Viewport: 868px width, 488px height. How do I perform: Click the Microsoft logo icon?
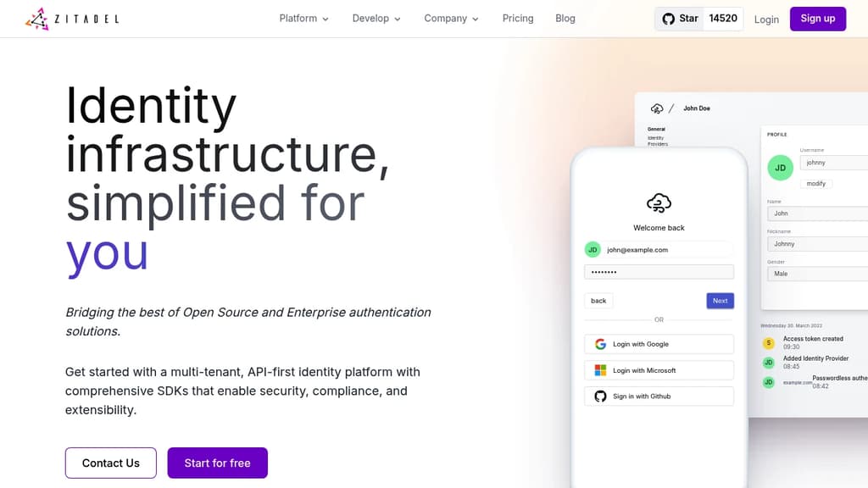600,370
